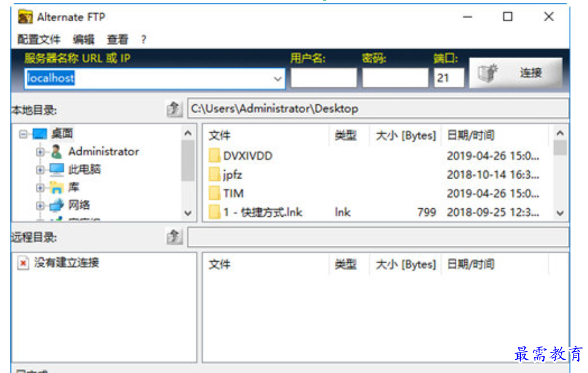Click the 桌面 desktop icon in tree
Image resolution: width=588 pixels, height=373 pixels.
pos(40,133)
